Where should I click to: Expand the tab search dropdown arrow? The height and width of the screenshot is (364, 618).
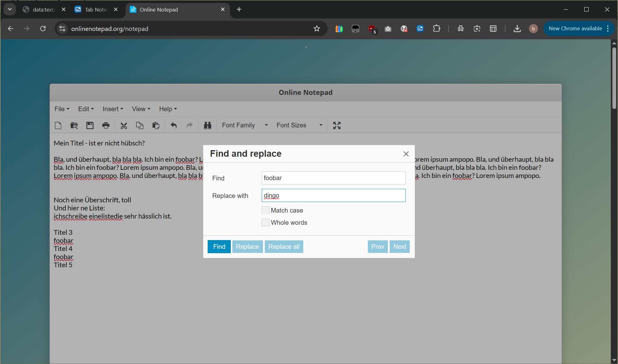pos(10,9)
